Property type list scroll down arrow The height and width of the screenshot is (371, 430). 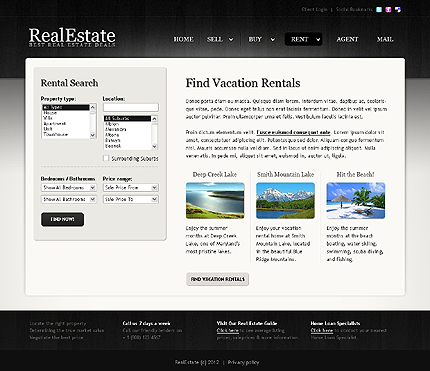pyautogui.click(x=93, y=135)
